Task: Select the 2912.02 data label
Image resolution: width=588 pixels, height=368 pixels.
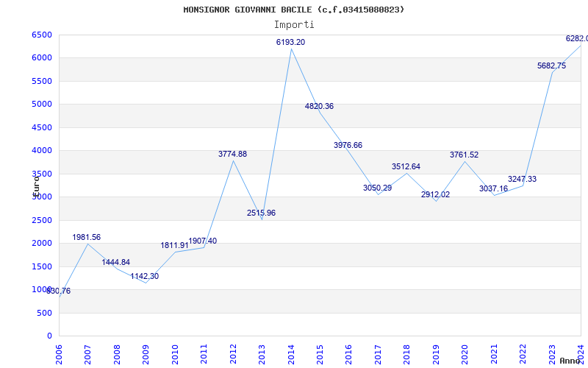Action: pyautogui.click(x=435, y=194)
